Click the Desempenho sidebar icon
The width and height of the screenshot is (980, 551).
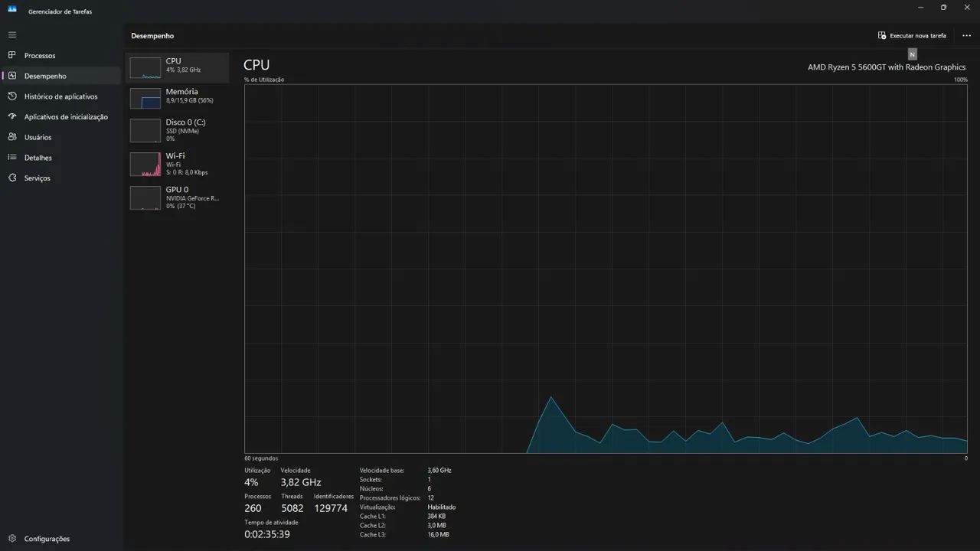[x=12, y=76]
